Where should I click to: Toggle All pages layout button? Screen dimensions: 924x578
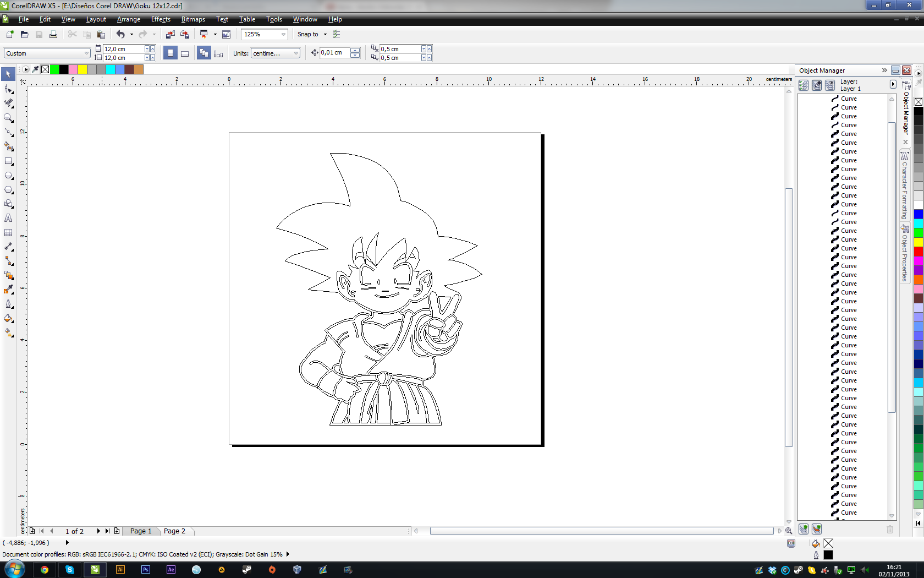click(204, 53)
